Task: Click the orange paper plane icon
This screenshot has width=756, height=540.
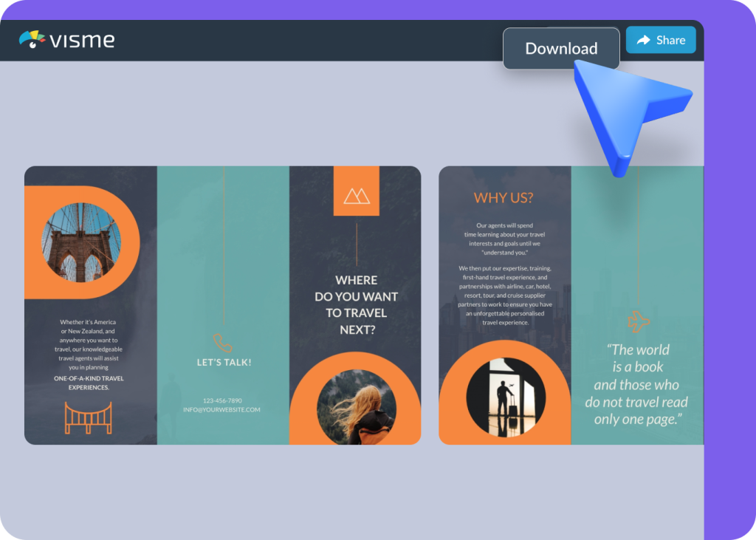Action: point(637,321)
